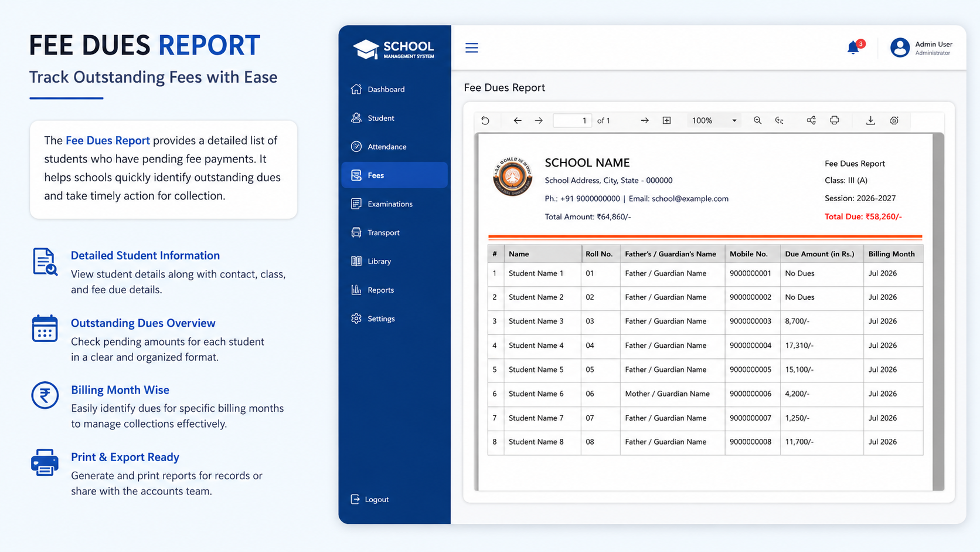
Task: Click the mobile number '9000000008'
Action: (750, 442)
